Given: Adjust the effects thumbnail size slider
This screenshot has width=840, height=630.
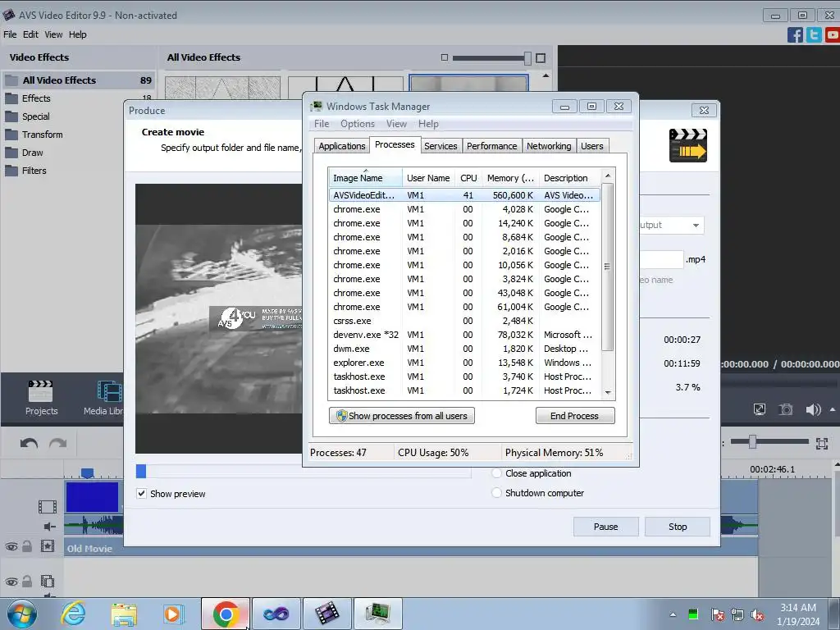Looking at the screenshot, I should (x=527, y=58).
